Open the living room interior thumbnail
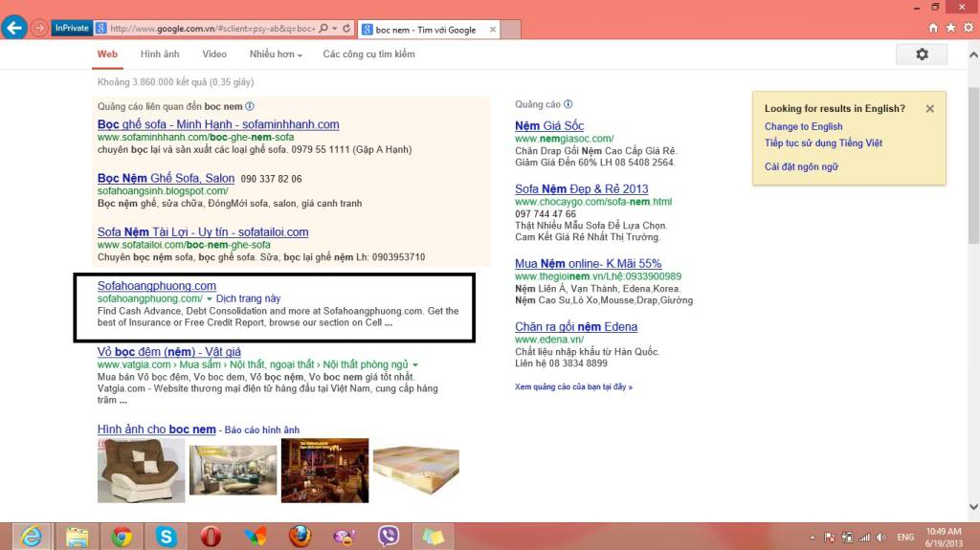The image size is (980, 550). (234, 470)
